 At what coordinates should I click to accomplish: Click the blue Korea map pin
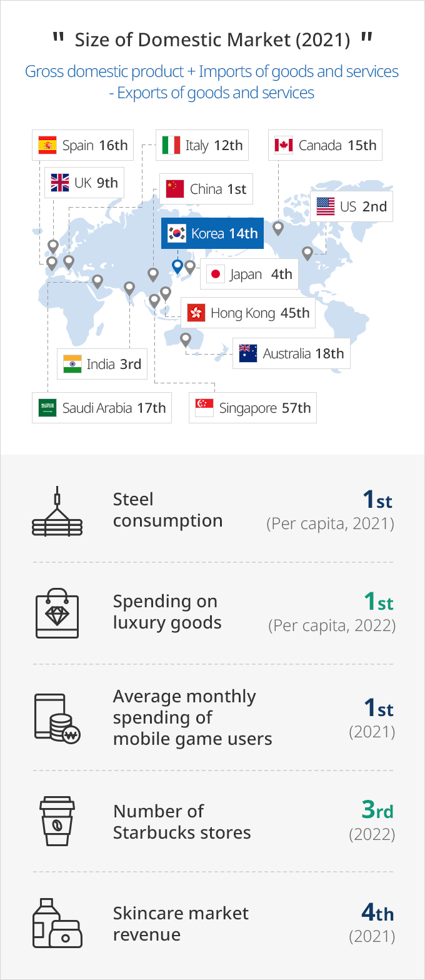pyautogui.click(x=177, y=267)
